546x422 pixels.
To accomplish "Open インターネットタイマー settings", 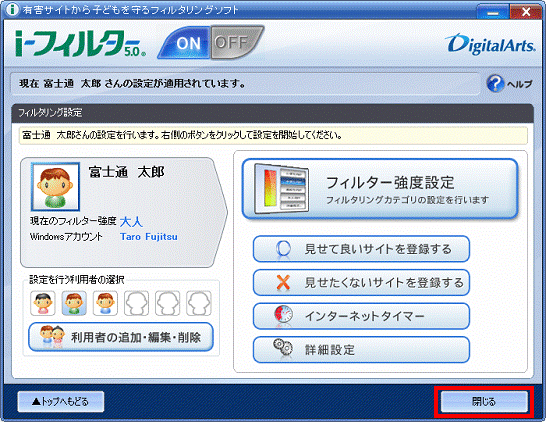I will point(361,316).
